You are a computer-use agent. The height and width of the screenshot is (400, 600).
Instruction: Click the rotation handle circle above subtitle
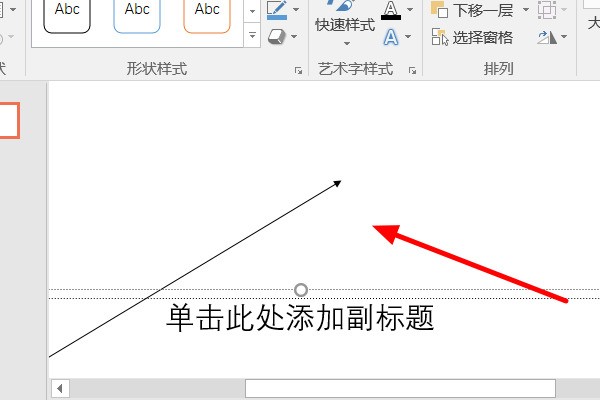[x=301, y=290]
